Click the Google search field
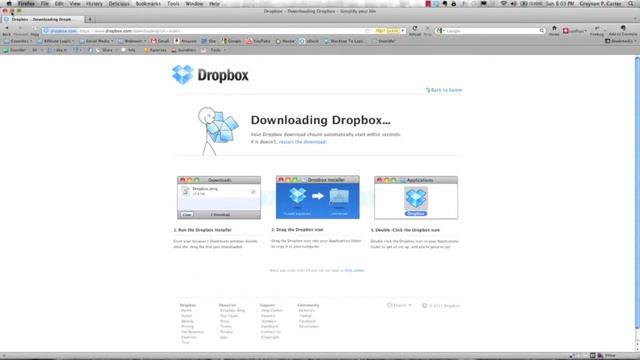The image size is (640, 360). [x=492, y=31]
